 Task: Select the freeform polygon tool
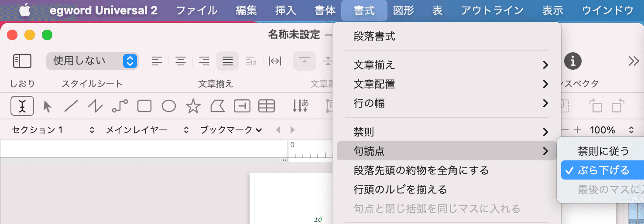click(x=217, y=106)
